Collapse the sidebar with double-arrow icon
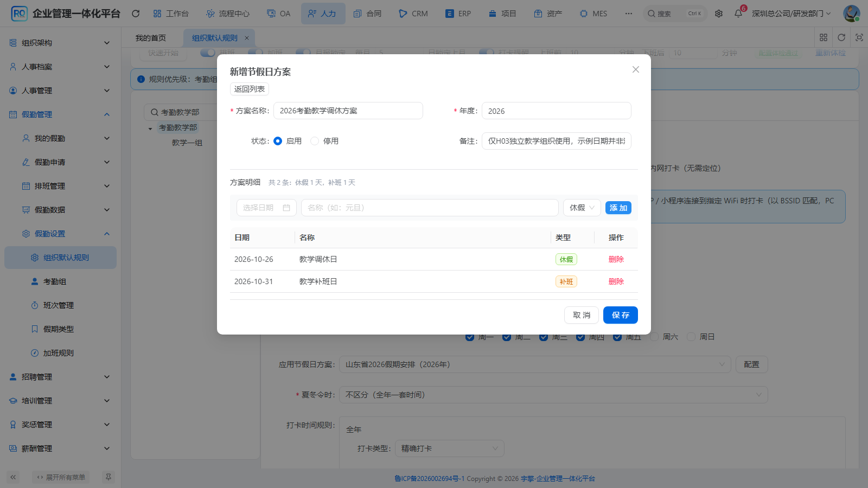The width and height of the screenshot is (868, 488). click(x=14, y=477)
